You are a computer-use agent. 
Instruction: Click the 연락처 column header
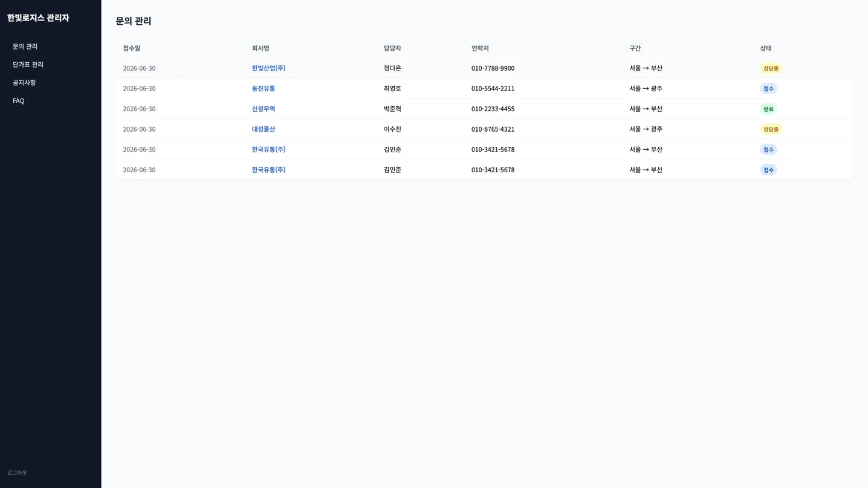(x=480, y=48)
